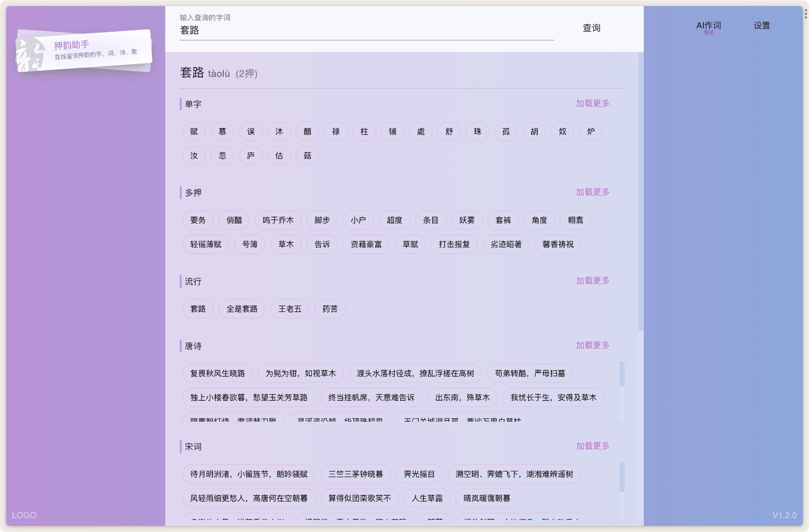Select the single character 菇 chip
Screen dimensions: 809x532
pos(307,156)
